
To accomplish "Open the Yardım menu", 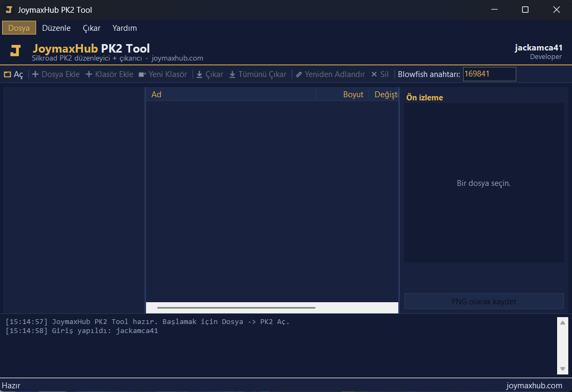I will tap(124, 28).
